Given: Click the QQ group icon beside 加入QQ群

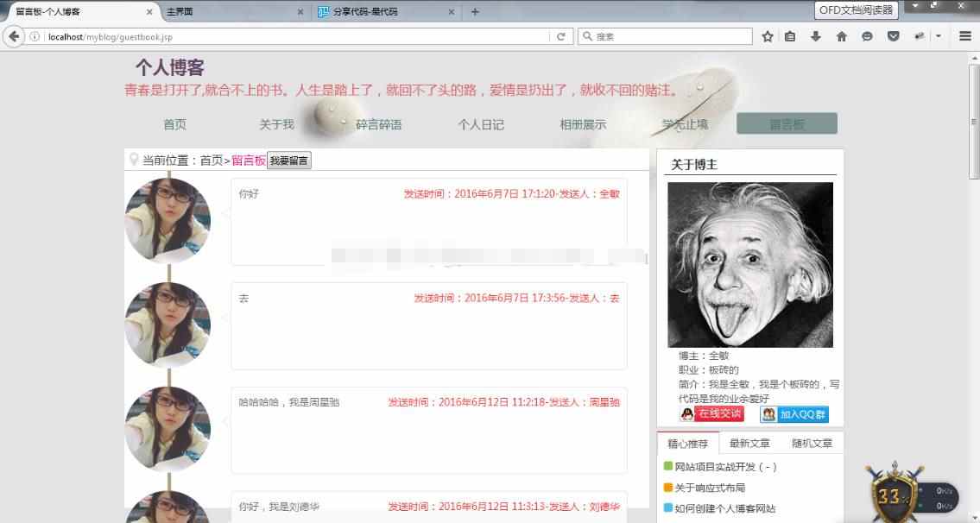Looking at the screenshot, I should click(768, 414).
